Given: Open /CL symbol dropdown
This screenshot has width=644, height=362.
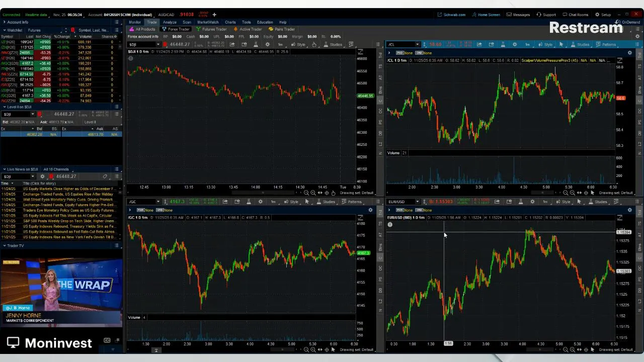Looking at the screenshot, I should (x=417, y=44).
